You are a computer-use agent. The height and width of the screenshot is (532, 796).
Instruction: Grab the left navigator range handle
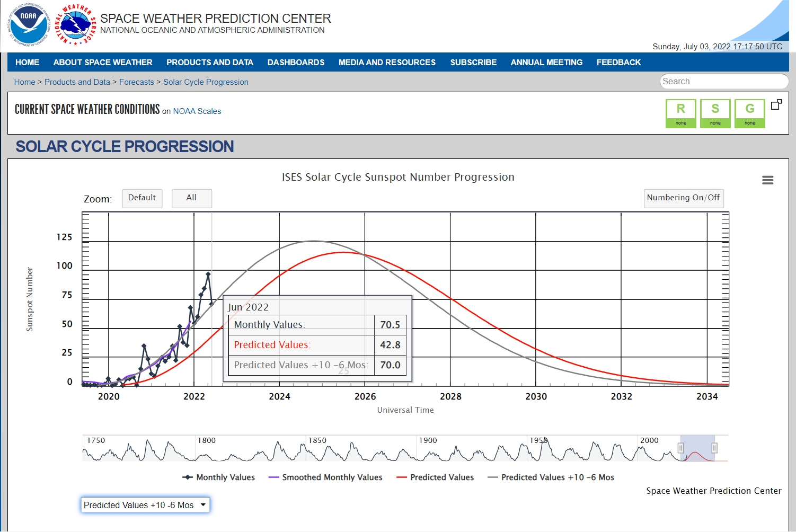[x=681, y=448]
